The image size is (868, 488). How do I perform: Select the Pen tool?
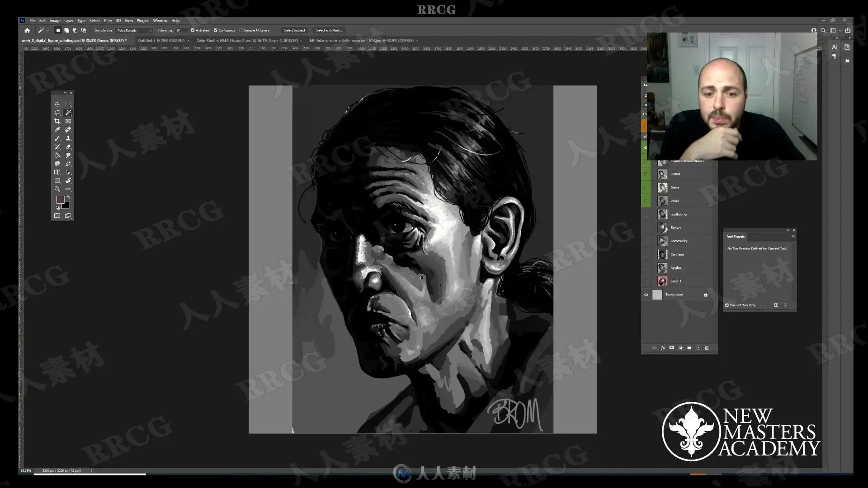point(68,164)
